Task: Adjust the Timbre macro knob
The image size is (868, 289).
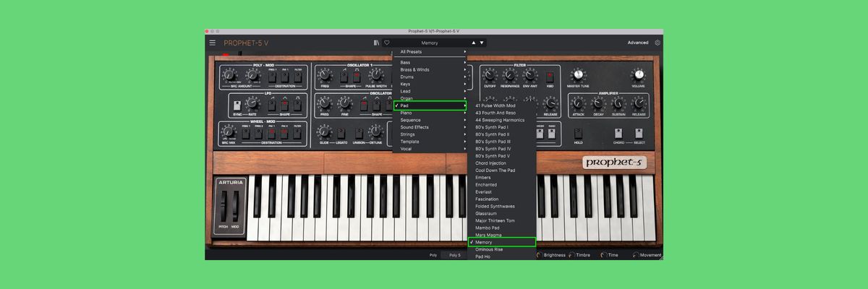Action: 572,255
